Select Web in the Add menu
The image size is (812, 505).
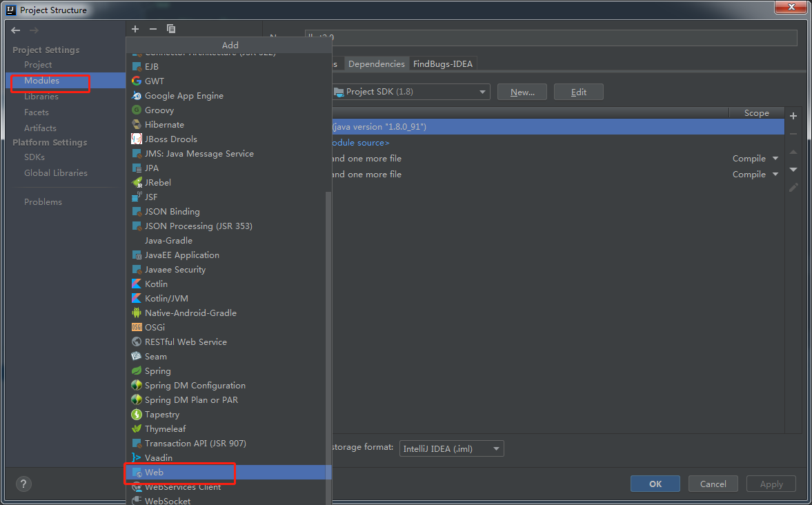coord(228,473)
